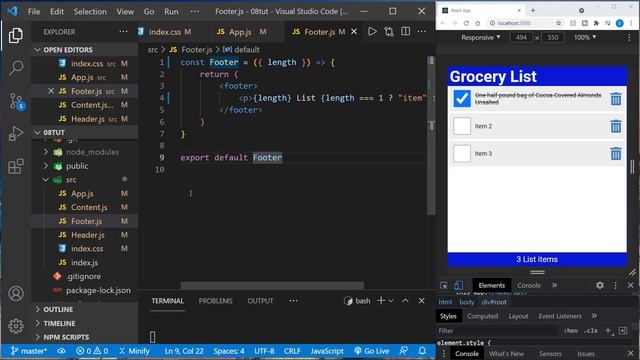Viewport: 640px width, 360px height.
Task: Toggle the .cls classes button
Action: pyautogui.click(x=591, y=331)
